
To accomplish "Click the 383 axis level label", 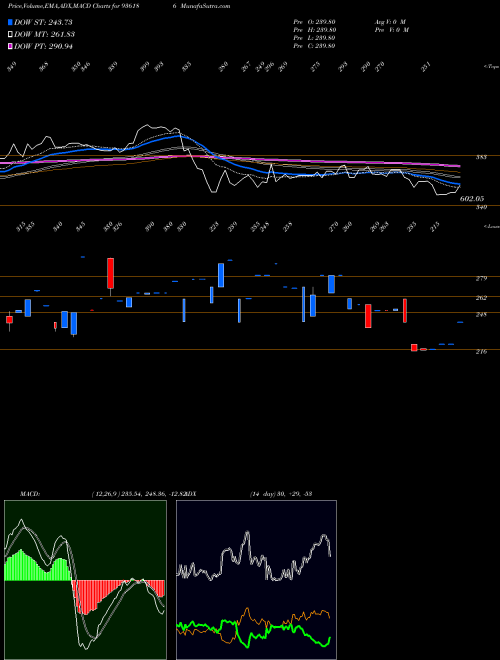I will pyautogui.click(x=481, y=157).
